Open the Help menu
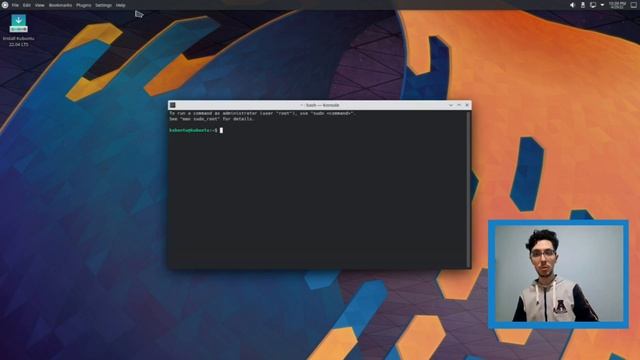The image size is (640, 360). coord(120,5)
